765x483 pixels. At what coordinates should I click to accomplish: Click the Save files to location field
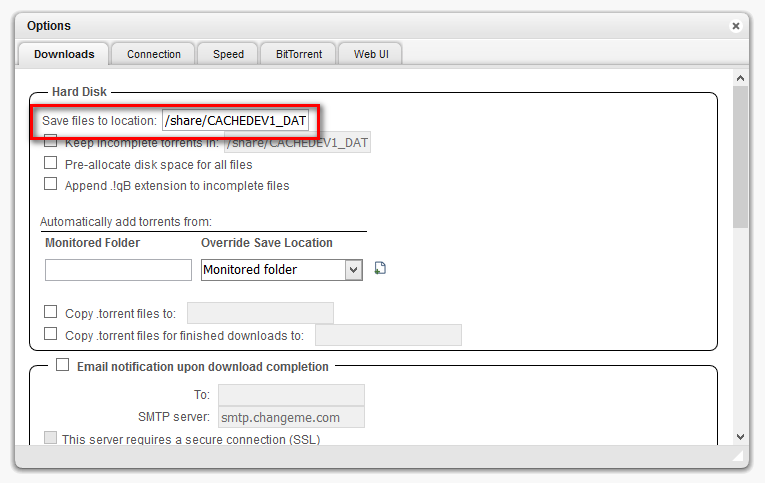coord(236,121)
